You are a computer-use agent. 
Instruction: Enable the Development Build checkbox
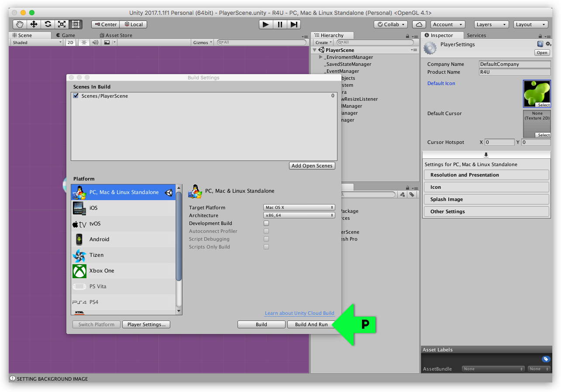point(266,223)
